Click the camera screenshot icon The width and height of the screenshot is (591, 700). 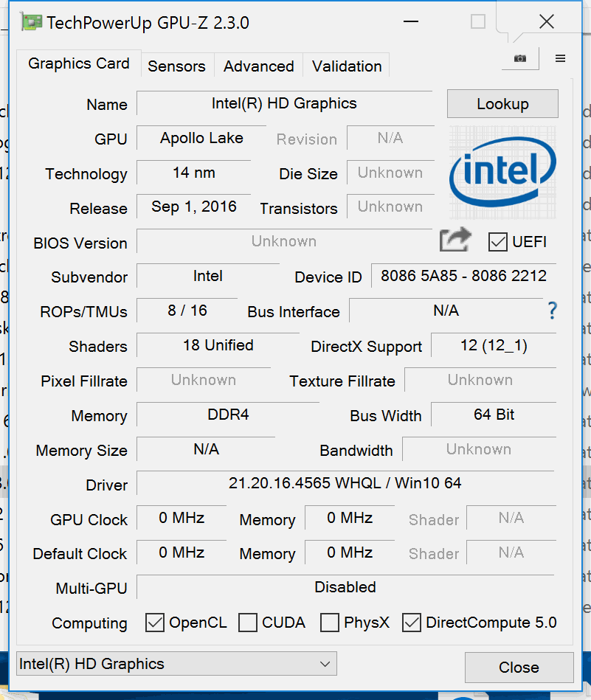click(520, 58)
